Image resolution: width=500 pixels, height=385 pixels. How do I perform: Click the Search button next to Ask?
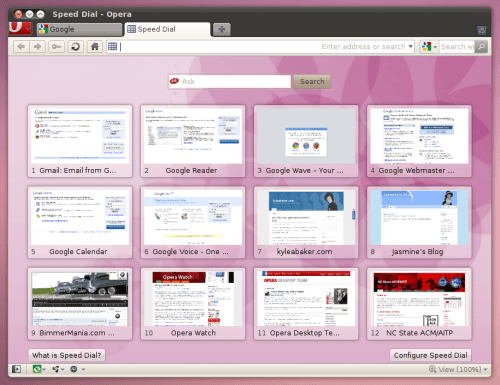point(312,81)
